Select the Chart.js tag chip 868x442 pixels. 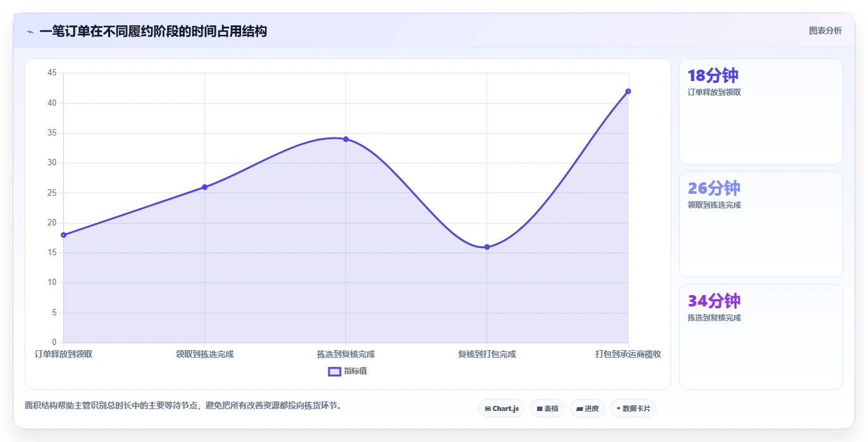[x=502, y=408]
